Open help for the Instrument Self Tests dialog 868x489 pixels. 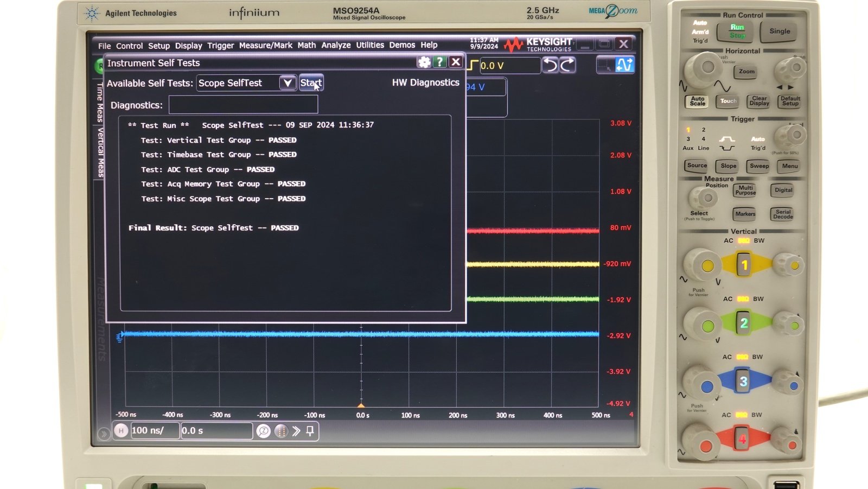click(440, 62)
